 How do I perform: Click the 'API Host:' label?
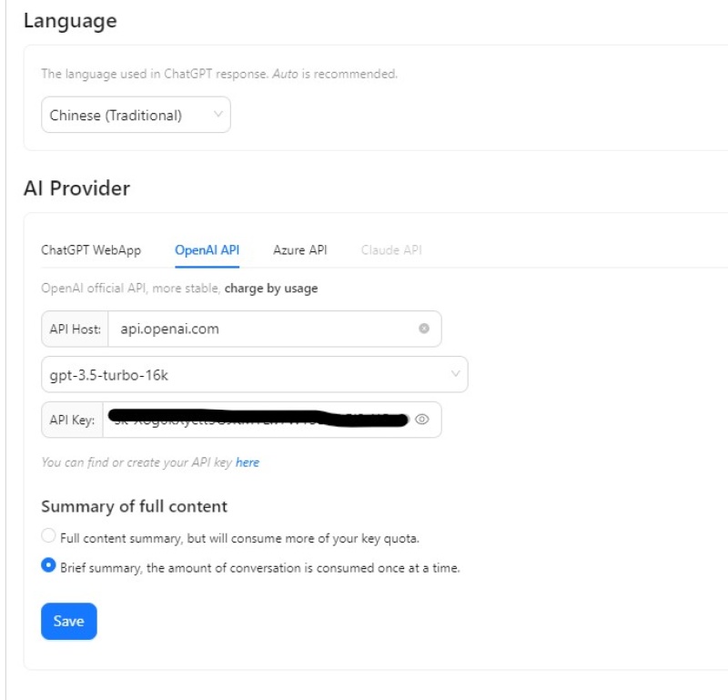[75, 329]
